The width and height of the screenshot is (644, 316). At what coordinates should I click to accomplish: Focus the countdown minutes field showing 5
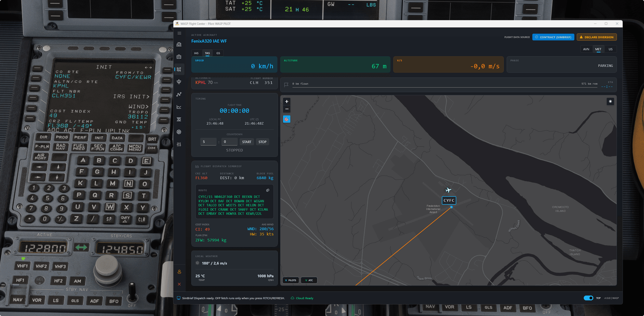[x=208, y=142]
